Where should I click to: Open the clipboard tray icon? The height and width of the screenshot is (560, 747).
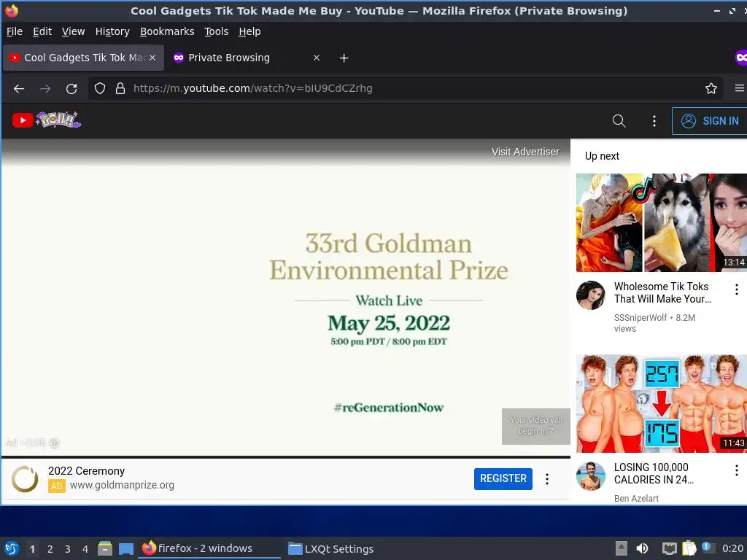[689, 548]
